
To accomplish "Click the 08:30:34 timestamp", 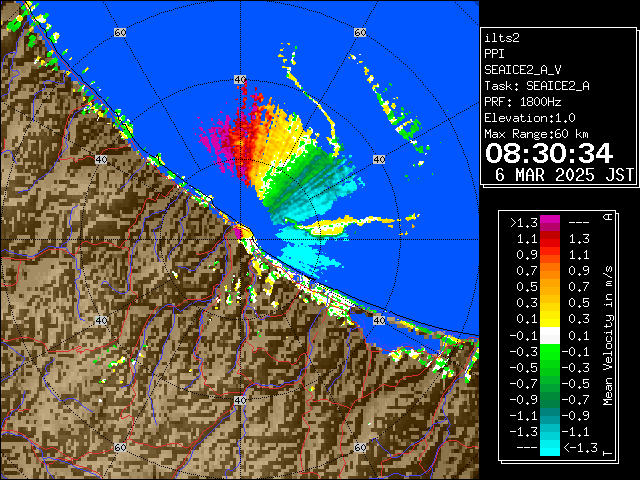I will click(x=549, y=153).
